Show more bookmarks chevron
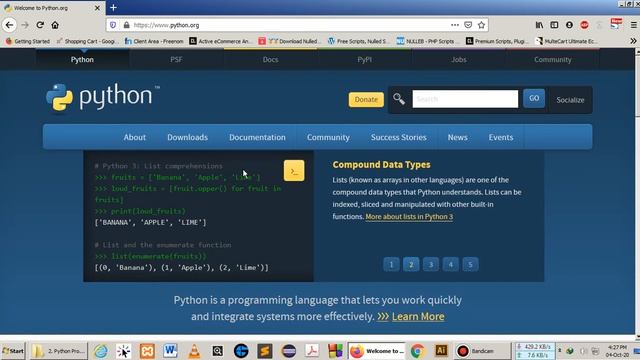 [x=633, y=41]
